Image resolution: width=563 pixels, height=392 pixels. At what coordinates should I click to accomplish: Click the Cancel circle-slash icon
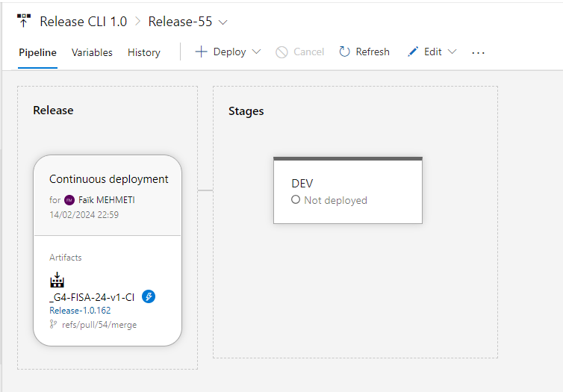[x=281, y=52]
